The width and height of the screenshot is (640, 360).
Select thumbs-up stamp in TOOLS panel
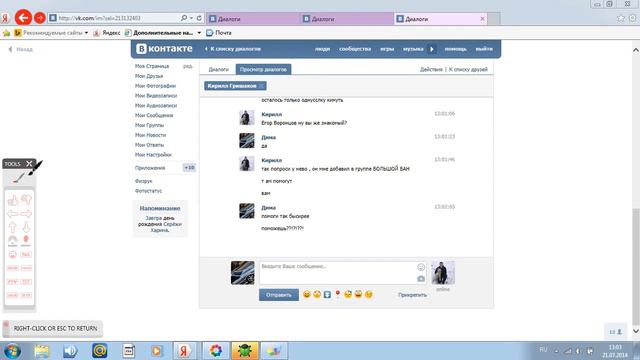pos(13,200)
